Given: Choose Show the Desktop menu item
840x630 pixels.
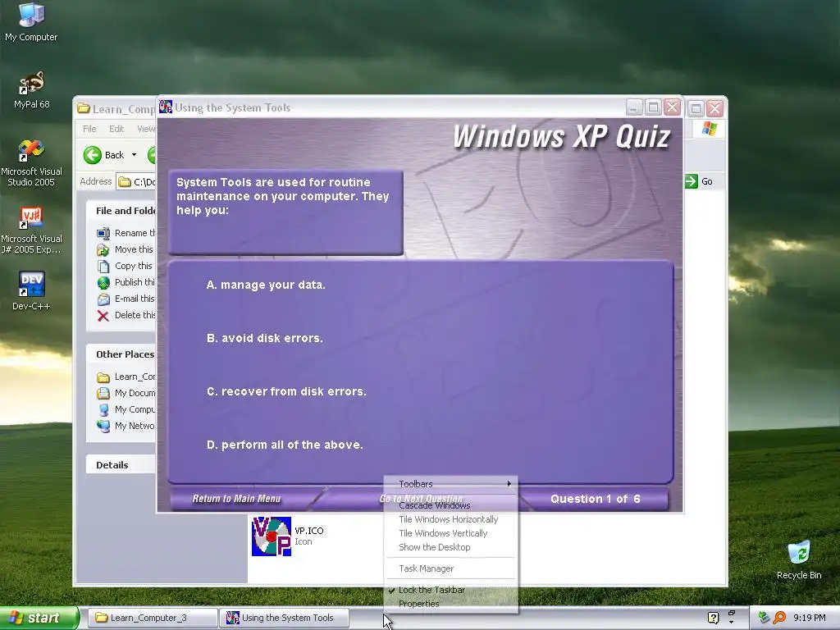Looking at the screenshot, I should [451, 547].
